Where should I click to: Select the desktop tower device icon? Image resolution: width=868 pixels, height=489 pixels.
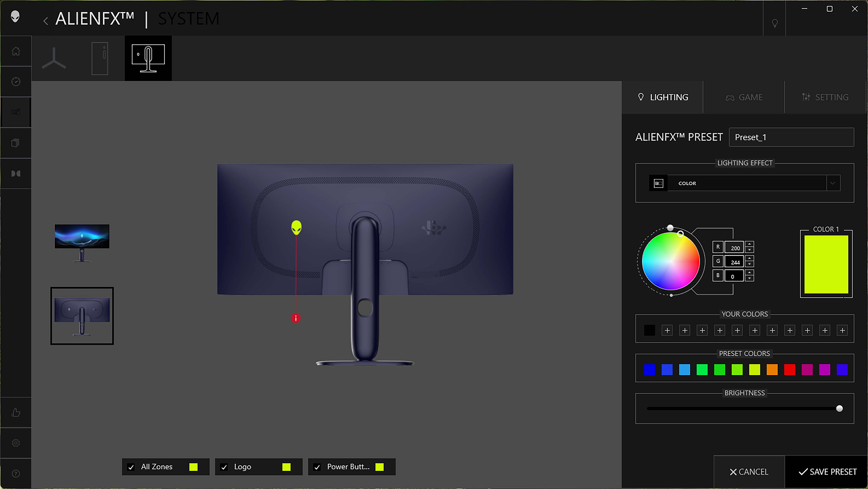click(x=100, y=58)
